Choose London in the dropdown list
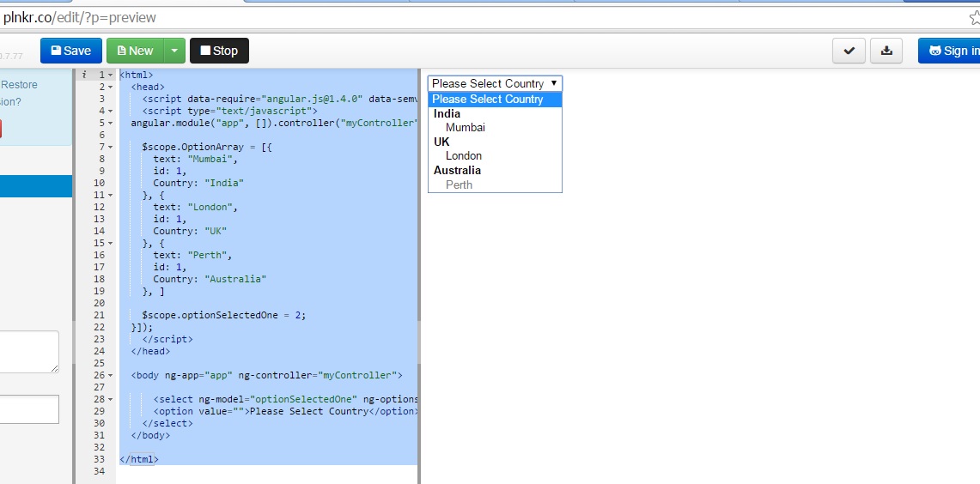980x484 pixels. pyautogui.click(x=464, y=156)
